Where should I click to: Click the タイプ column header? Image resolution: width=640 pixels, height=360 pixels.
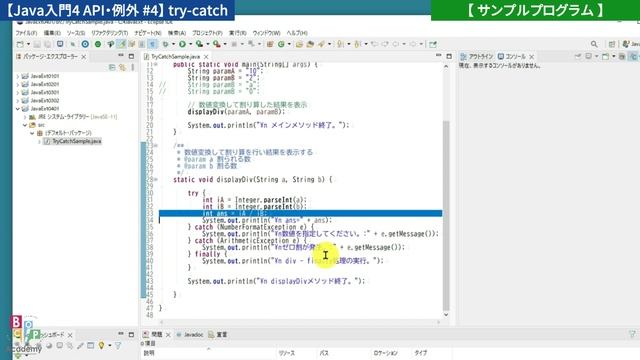tap(420, 353)
